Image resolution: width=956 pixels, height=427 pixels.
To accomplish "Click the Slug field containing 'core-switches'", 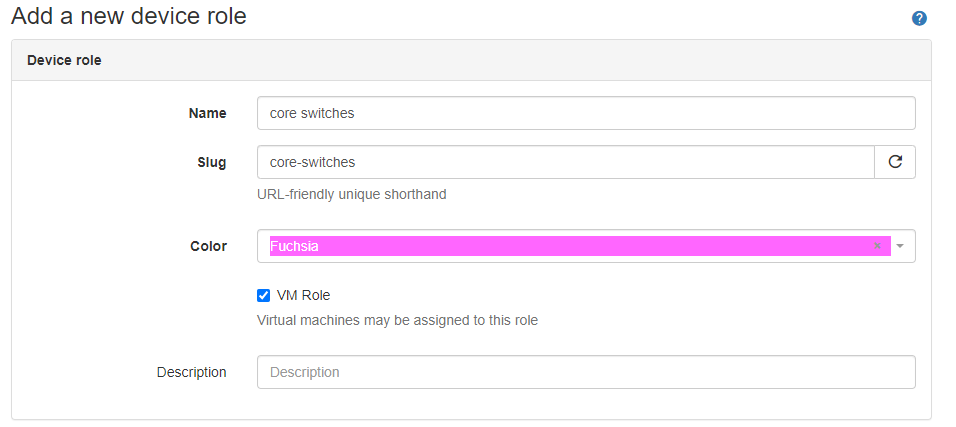I will point(565,162).
